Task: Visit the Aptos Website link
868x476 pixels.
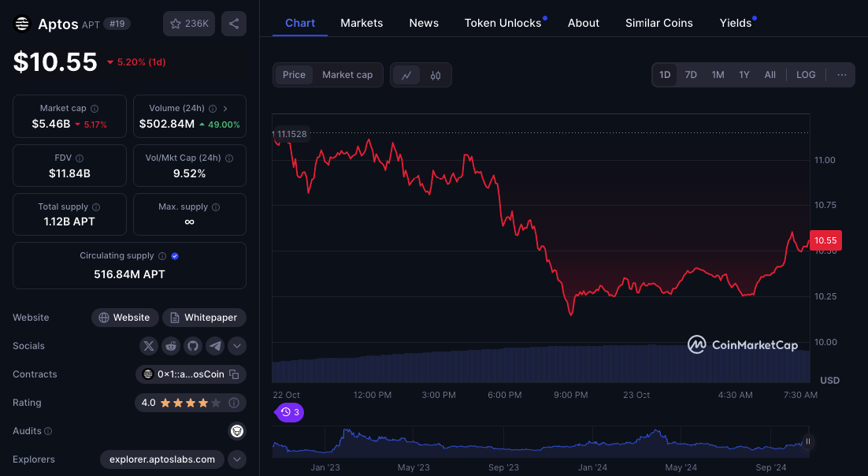Action: click(x=125, y=318)
